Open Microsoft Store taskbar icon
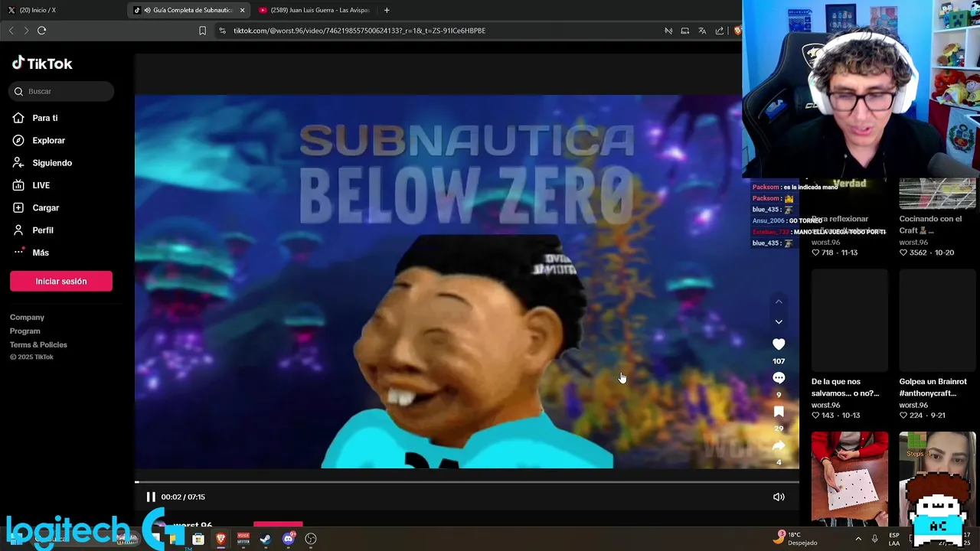This screenshot has height=551, width=980. (198, 539)
